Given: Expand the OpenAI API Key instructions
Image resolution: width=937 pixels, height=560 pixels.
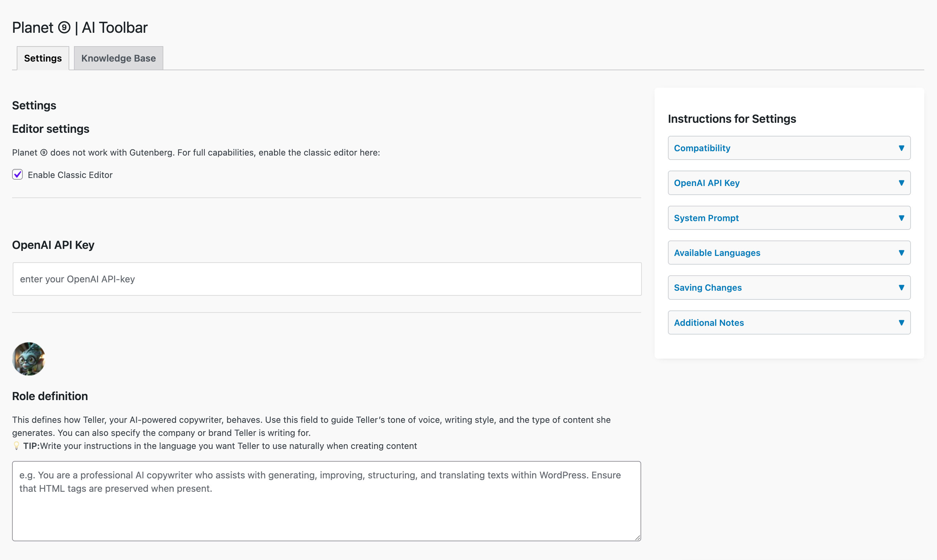Looking at the screenshot, I should tap(789, 183).
